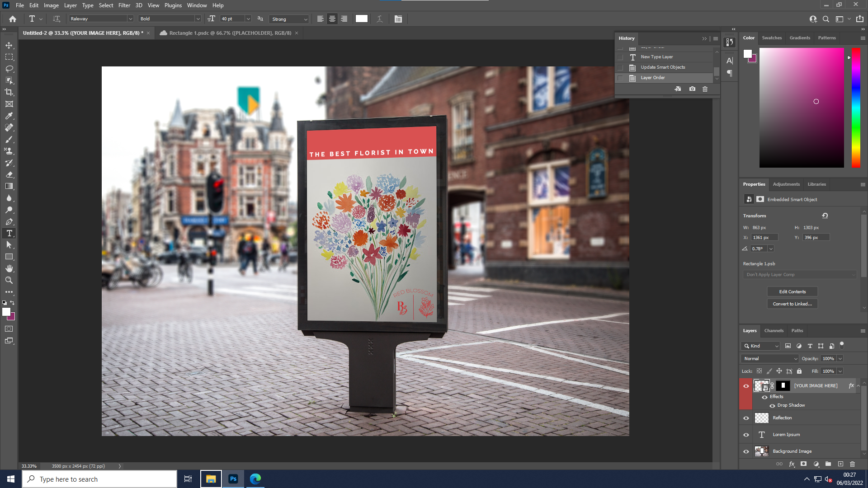
Task: Open the rotation angle dropdown in Properties
Action: [771, 249]
